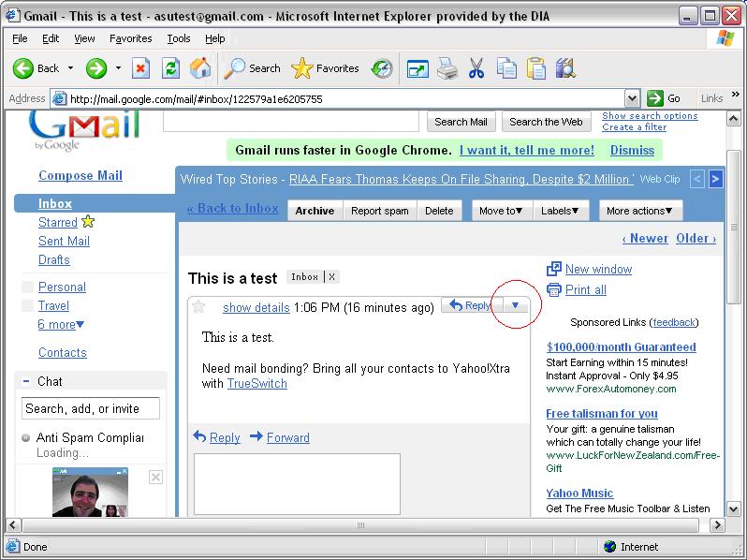Click the Travel label color box

28,305
